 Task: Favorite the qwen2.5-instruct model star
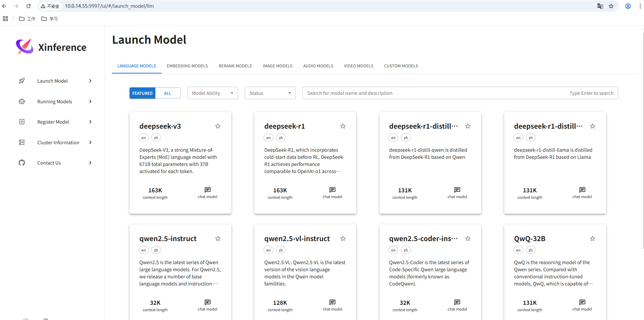(x=218, y=238)
